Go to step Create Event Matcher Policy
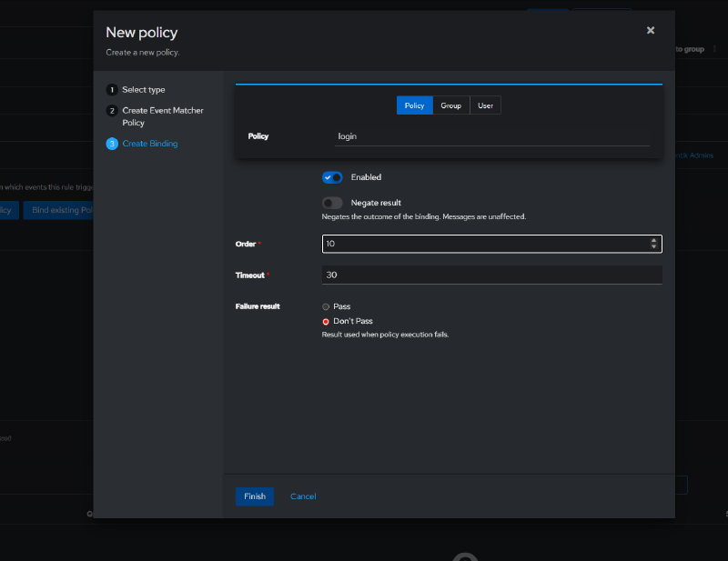Viewport: 728px width, 561px height. [x=163, y=116]
